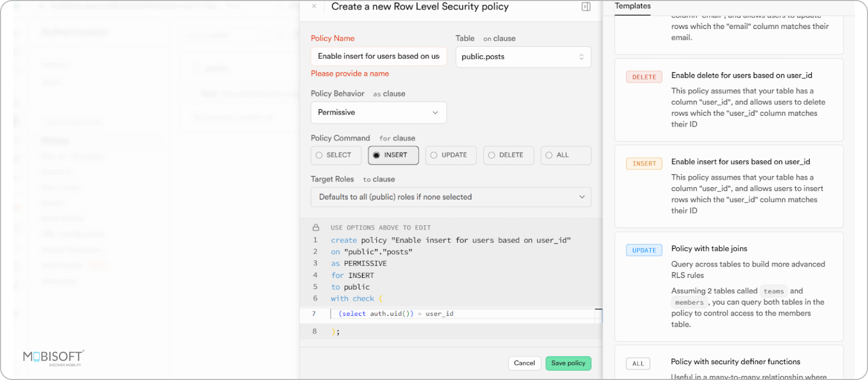Select the ALL policy command

click(566, 155)
